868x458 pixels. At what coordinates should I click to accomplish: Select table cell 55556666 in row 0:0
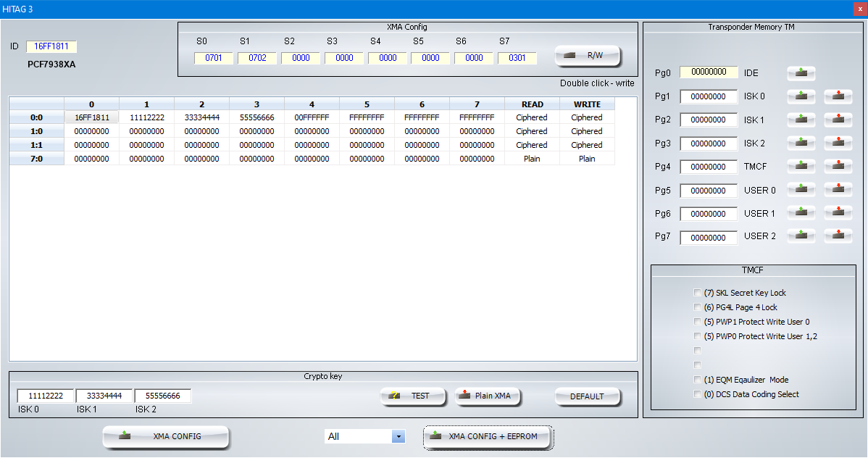click(257, 117)
